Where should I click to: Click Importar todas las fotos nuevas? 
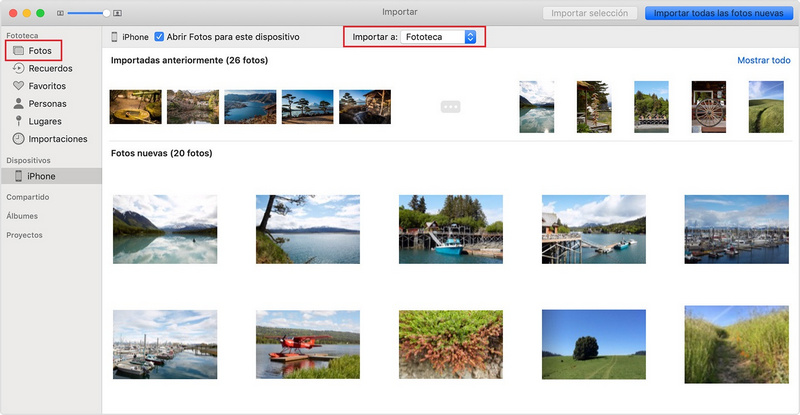[718, 13]
